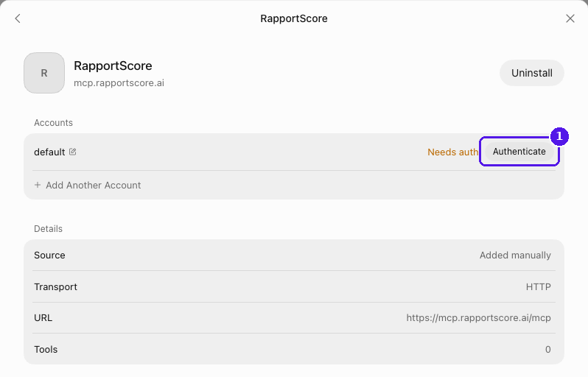Image resolution: width=588 pixels, height=377 pixels.
Task: Click the RapportScore 'R' avatar icon
Action: (44, 73)
